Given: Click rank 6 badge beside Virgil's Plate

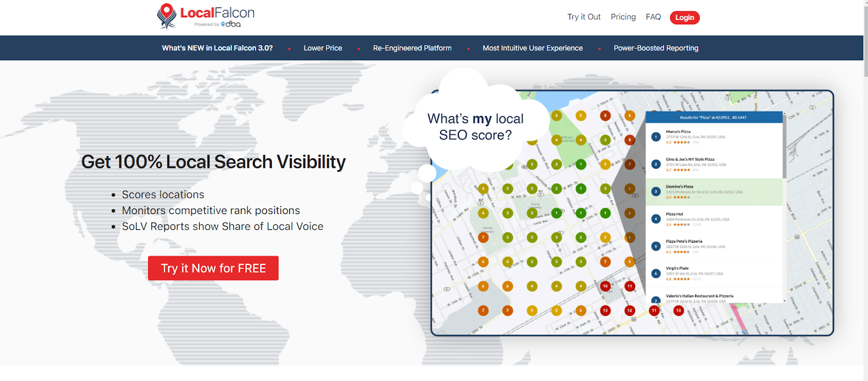Looking at the screenshot, I should tap(656, 274).
